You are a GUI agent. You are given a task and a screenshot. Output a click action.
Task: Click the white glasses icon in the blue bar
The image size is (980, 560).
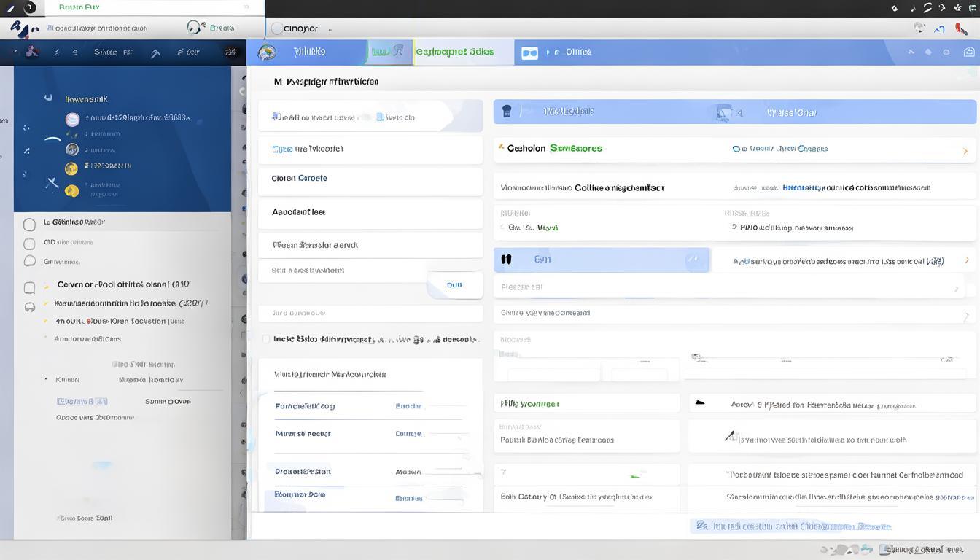click(x=529, y=52)
